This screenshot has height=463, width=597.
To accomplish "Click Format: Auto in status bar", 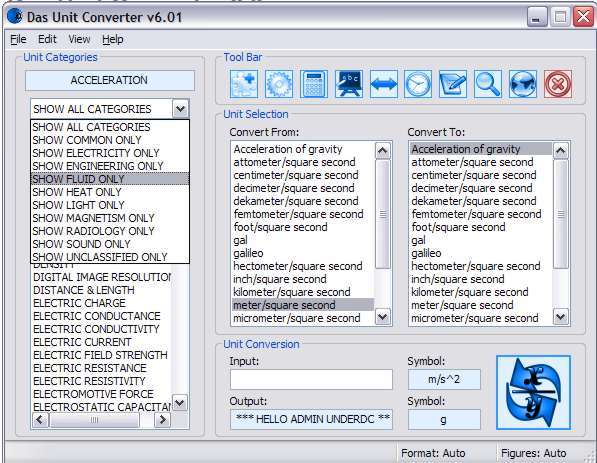I will tap(433, 453).
